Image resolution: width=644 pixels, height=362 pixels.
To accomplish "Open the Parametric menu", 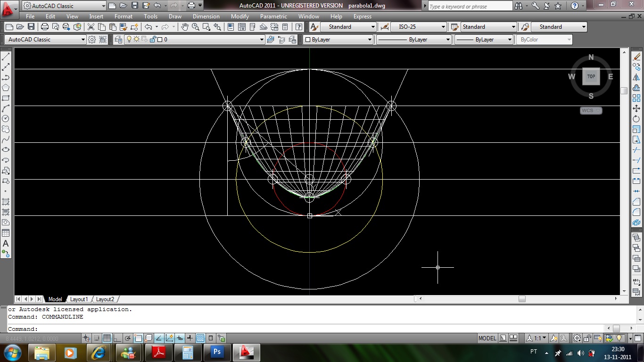I will [x=273, y=16].
